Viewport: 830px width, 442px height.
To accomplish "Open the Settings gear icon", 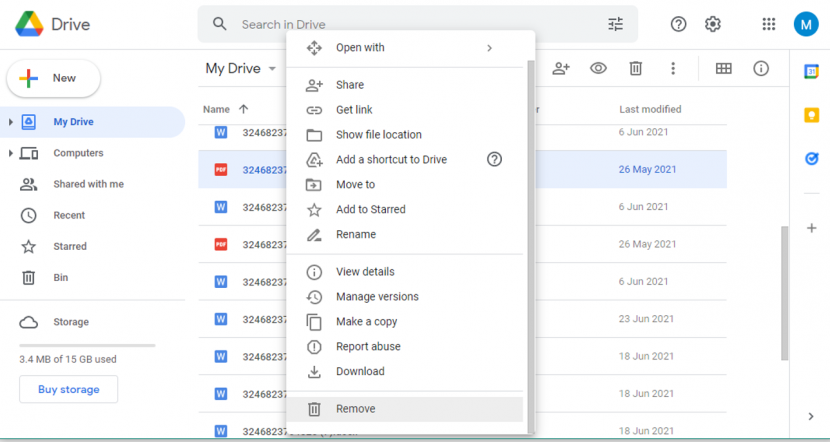I will (712, 24).
